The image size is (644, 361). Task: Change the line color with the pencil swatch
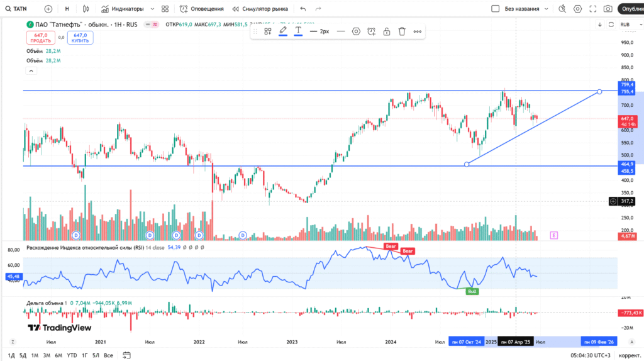pyautogui.click(x=283, y=31)
